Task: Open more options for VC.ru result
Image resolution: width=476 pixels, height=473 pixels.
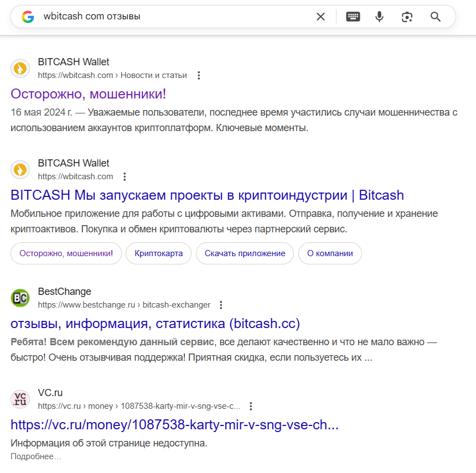Action: tap(251, 406)
